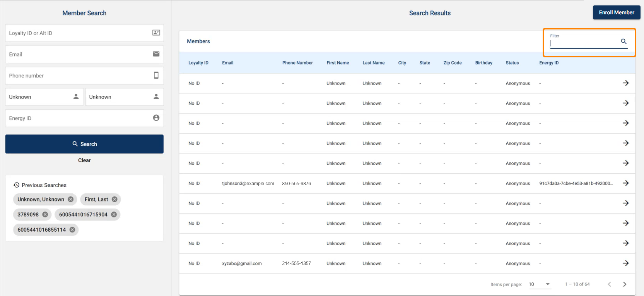Viewport: 644px width, 296px height.
Task: Remove the 'Unknown, Unknown' search chip
Action: (70, 200)
